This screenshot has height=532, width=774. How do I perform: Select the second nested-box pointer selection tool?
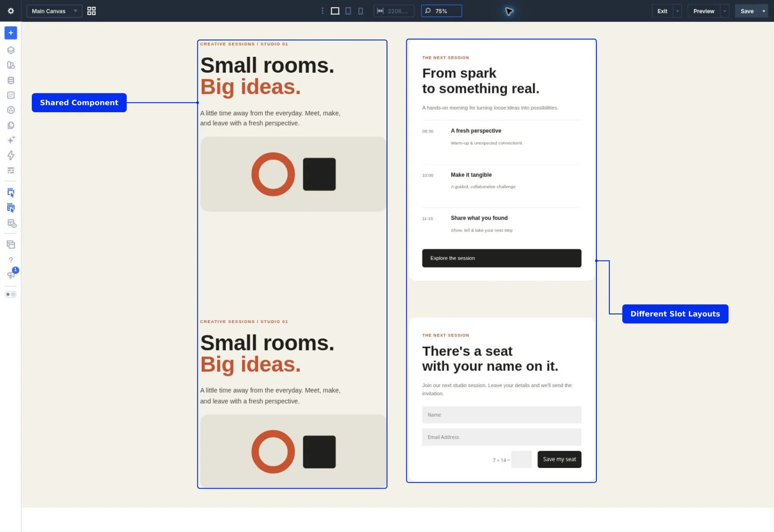point(11,208)
